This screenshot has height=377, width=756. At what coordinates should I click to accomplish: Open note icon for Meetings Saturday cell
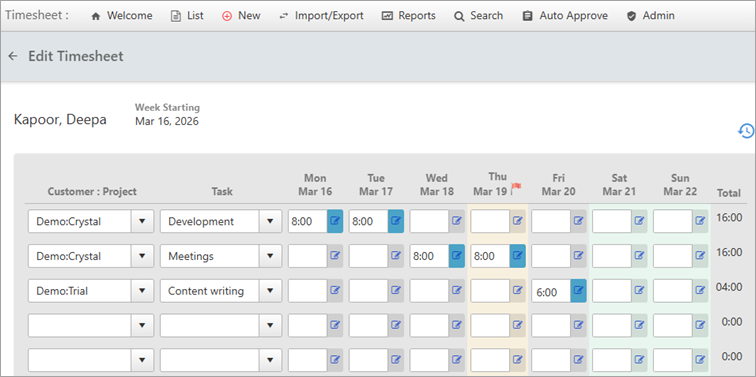(639, 256)
